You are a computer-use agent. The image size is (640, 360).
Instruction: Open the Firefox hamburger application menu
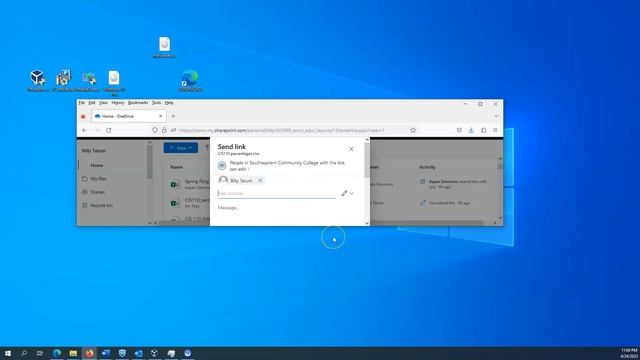point(495,130)
